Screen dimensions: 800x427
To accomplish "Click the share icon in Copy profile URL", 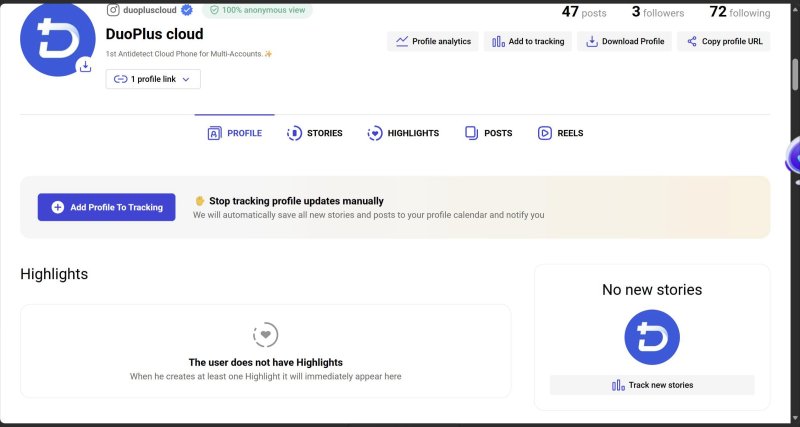I will pos(692,41).
